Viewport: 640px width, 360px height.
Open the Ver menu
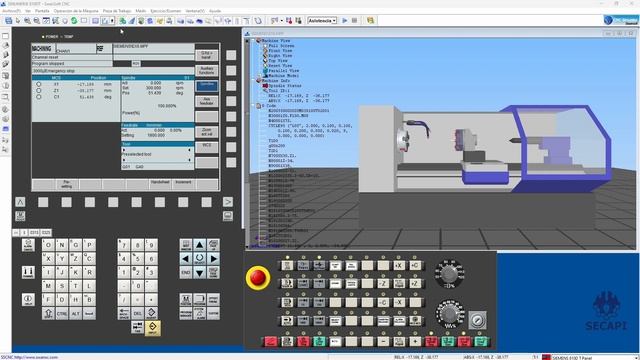pos(28,11)
